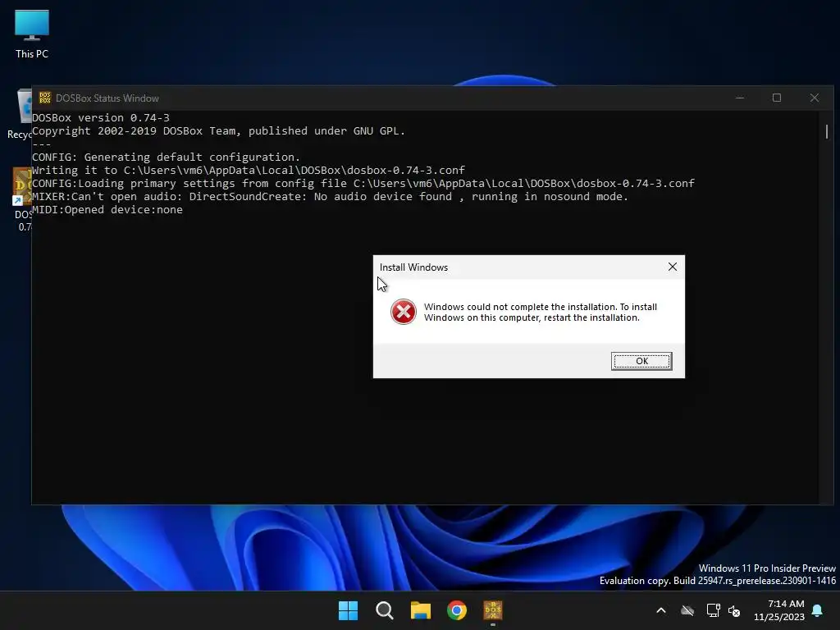Click the 'Windows could not complete the installation' message
The width and height of the screenshot is (840, 630).
541,313
